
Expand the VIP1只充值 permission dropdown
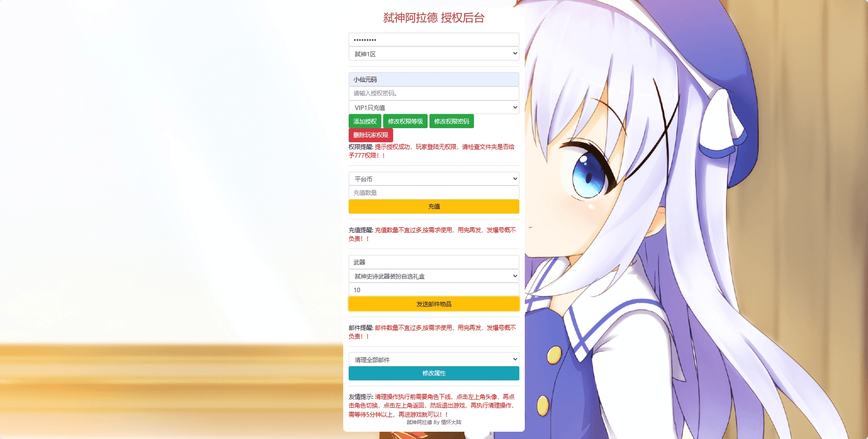tap(434, 107)
